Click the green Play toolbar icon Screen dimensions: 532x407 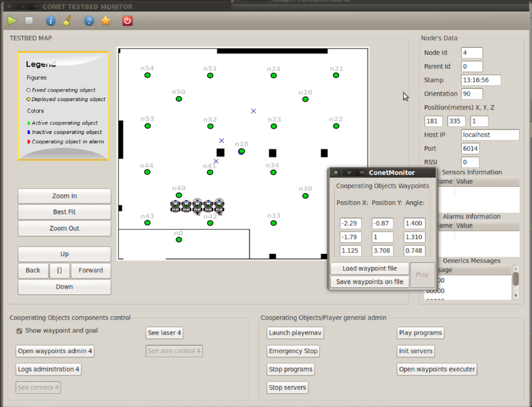[12, 21]
